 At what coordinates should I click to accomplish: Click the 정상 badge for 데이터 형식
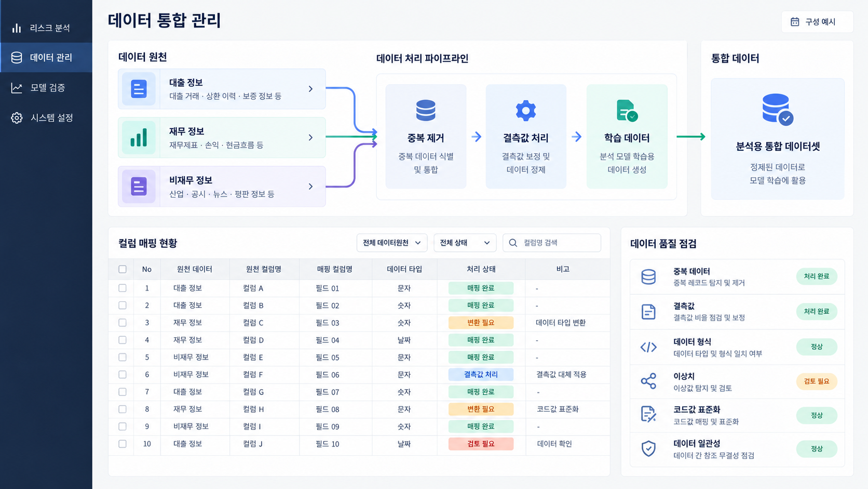click(x=817, y=347)
